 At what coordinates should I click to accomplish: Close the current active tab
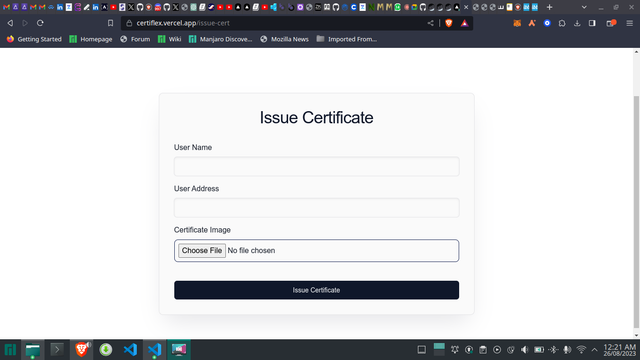point(466,7)
